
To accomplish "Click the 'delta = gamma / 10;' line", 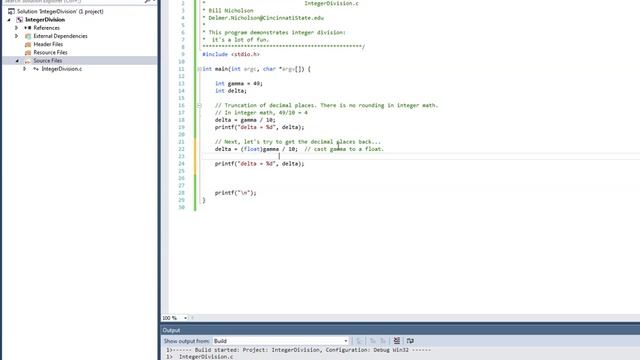I will point(245,120).
